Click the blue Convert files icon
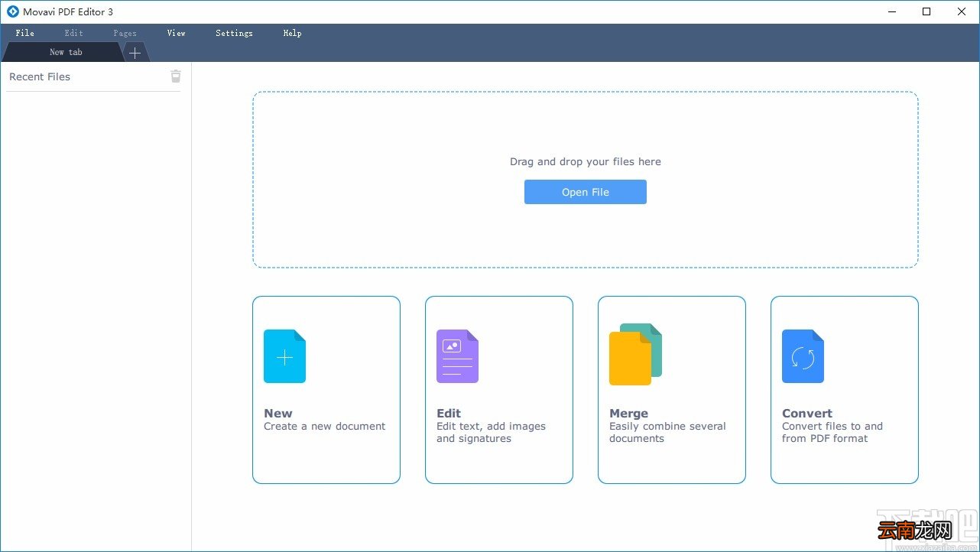980x552 pixels. (803, 356)
